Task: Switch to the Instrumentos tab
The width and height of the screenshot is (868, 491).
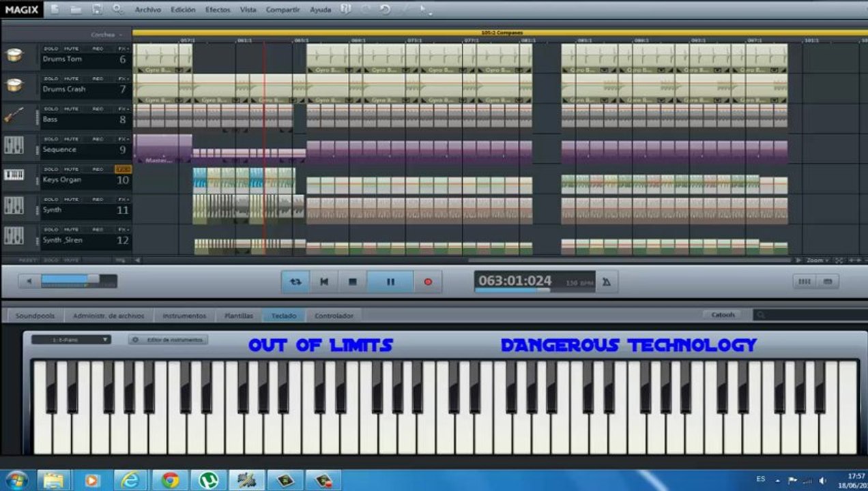Action: (x=184, y=316)
